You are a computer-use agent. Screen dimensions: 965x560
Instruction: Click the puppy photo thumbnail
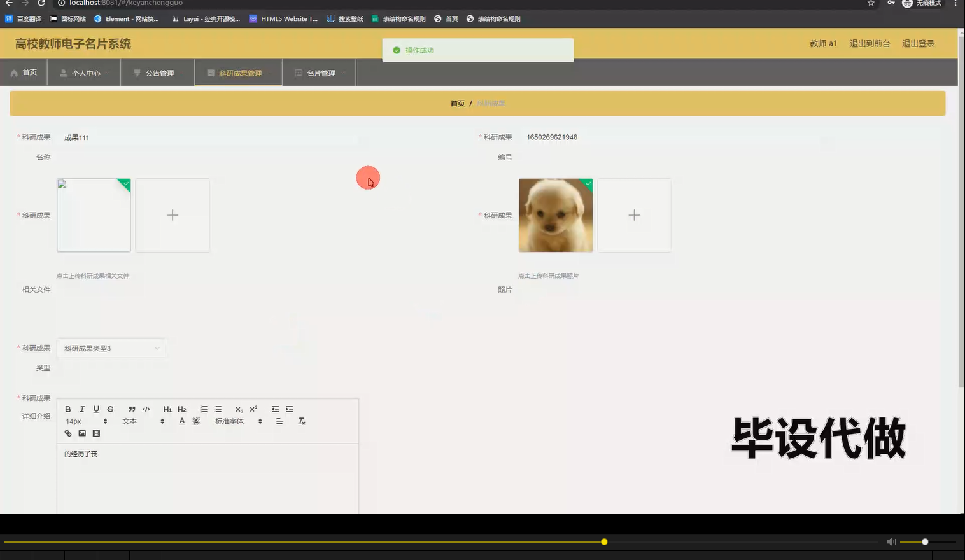click(x=555, y=215)
